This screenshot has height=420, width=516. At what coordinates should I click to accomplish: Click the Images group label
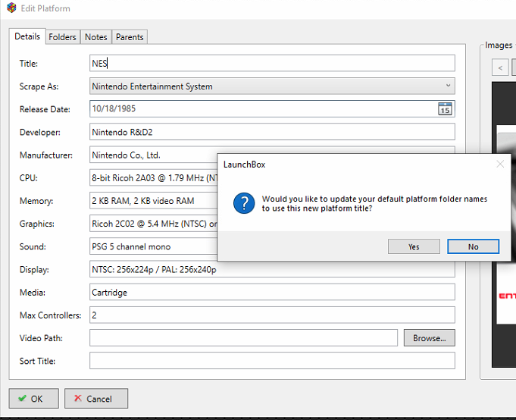499,45
